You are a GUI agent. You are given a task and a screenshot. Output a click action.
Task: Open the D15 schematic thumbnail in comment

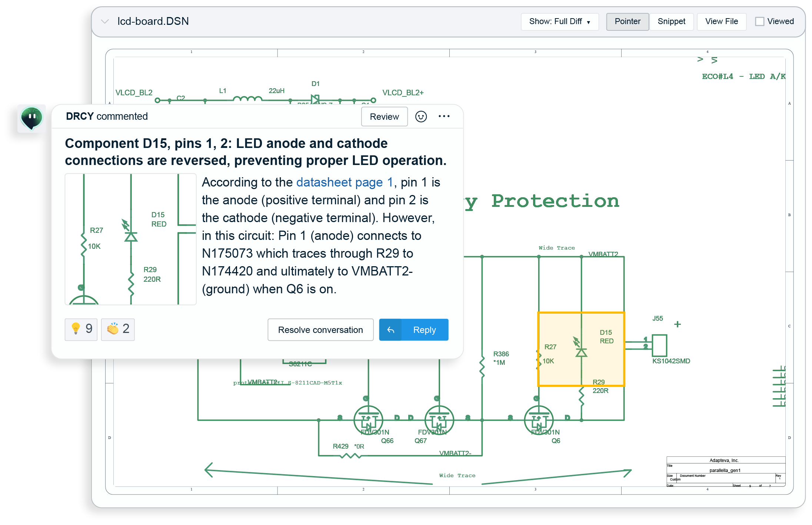130,239
